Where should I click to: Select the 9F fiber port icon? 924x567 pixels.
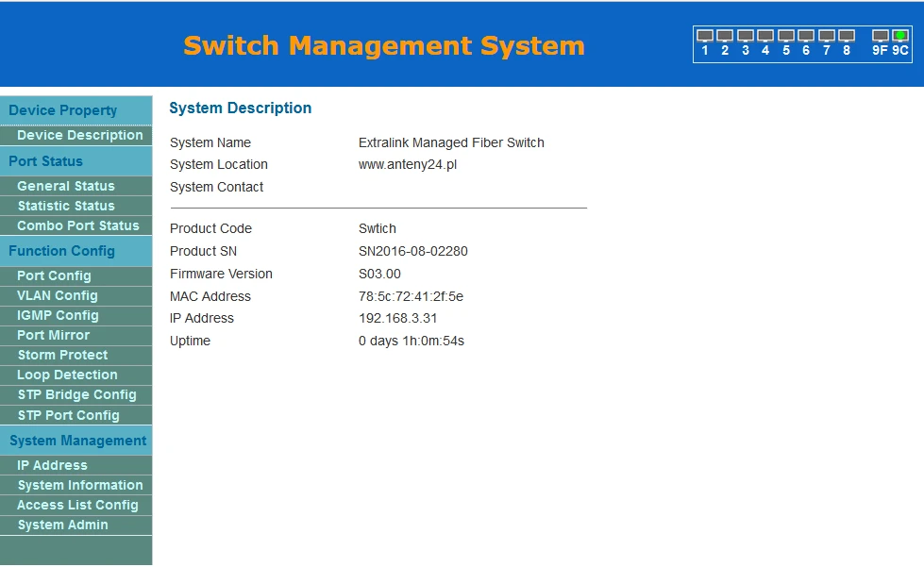[880, 36]
